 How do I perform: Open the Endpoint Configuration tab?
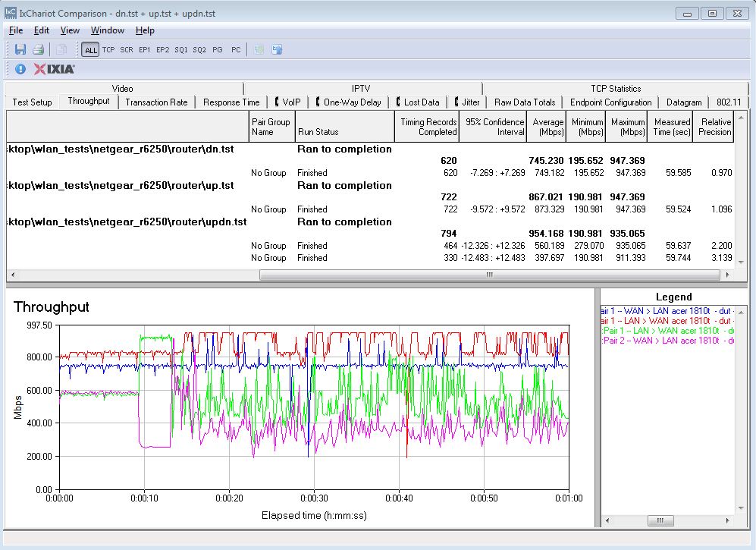pos(610,102)
